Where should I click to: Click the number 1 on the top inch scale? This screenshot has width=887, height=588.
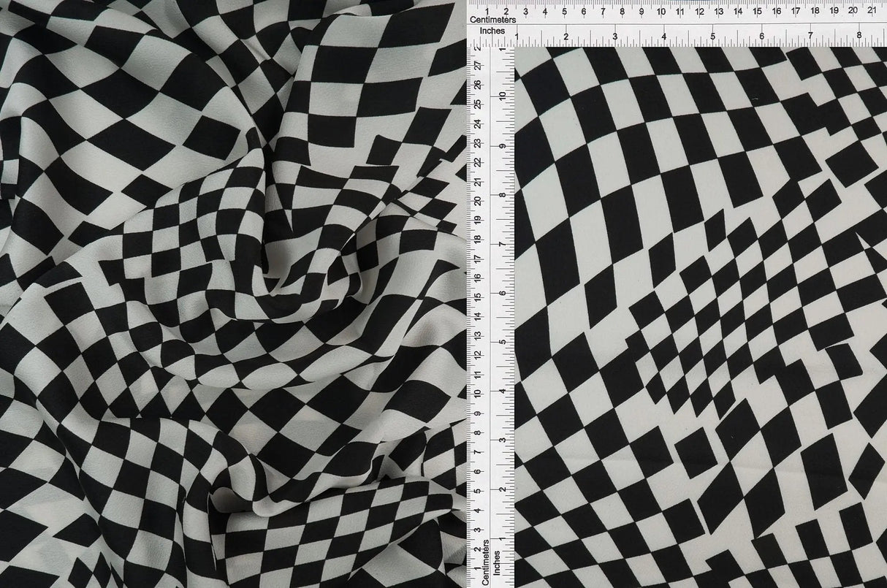[x=517, y=35]
